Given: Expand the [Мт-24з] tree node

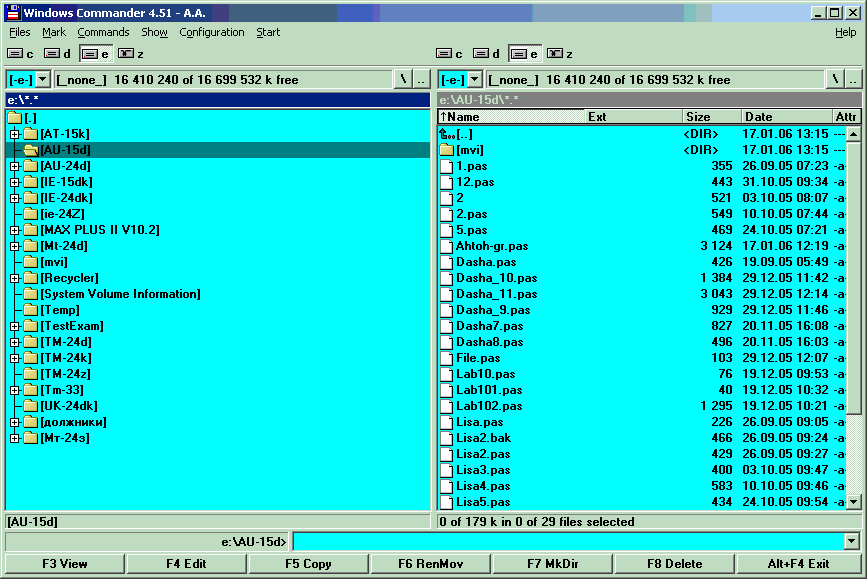Looking at the screenshot, I should pyautogui.click(x=15, y=438).
